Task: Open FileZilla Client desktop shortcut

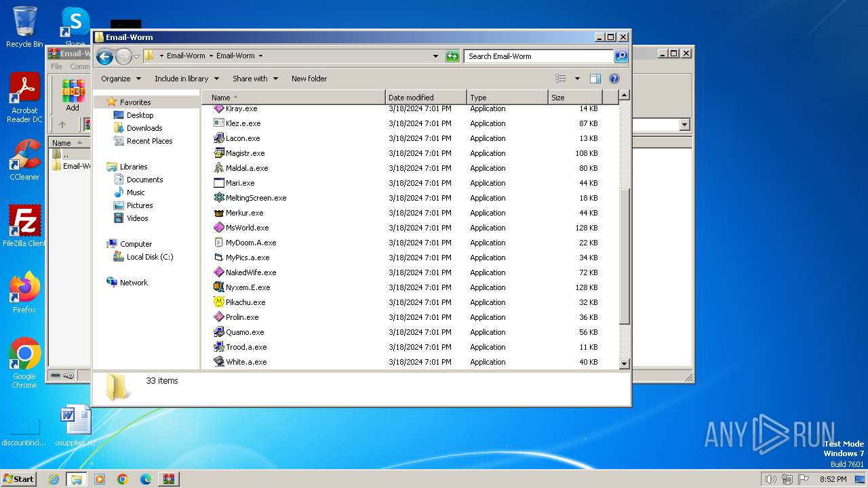Action: tap(24, 226)
